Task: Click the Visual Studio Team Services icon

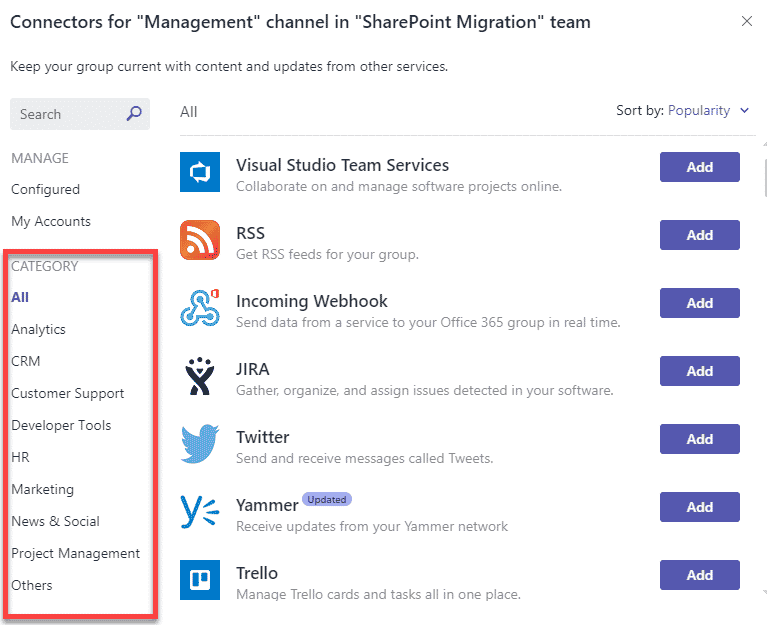Action: point(200,172)
